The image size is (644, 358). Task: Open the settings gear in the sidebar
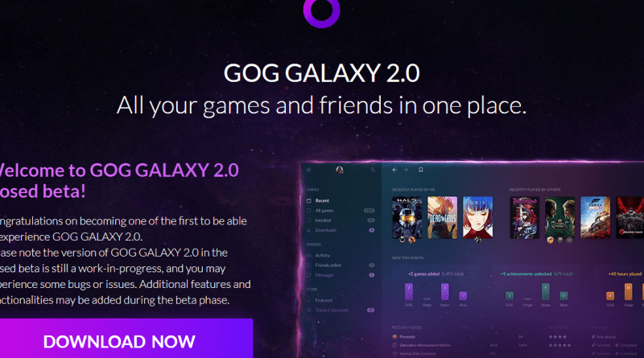[x=309, y=170]
